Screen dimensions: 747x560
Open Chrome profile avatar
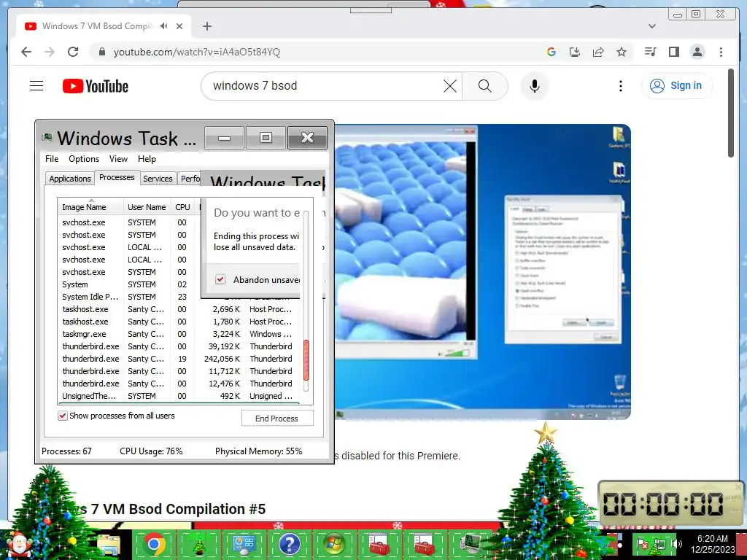[697, 52]
